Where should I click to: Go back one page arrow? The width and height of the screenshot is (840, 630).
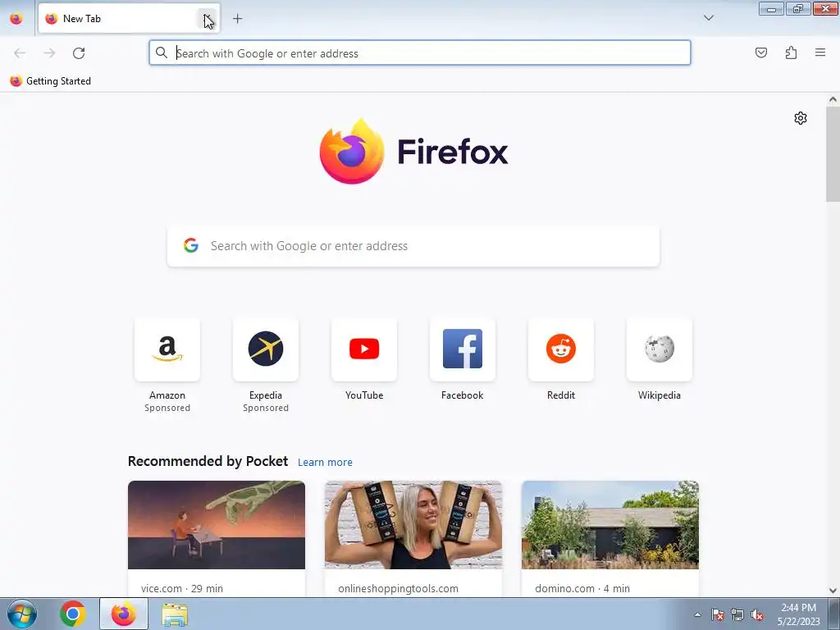[x=20, y=53]
